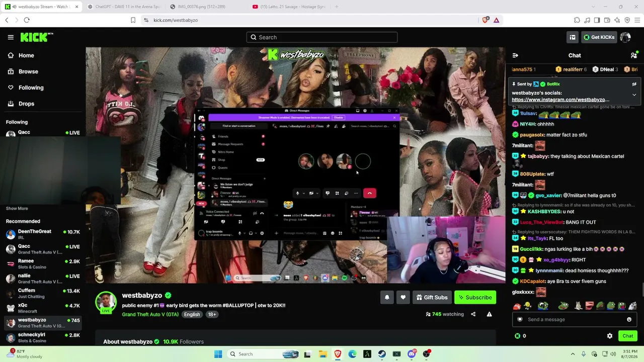The image size is (644, 362).
Task: Click the green Subscribe button
Action: (x=475, y=297)
